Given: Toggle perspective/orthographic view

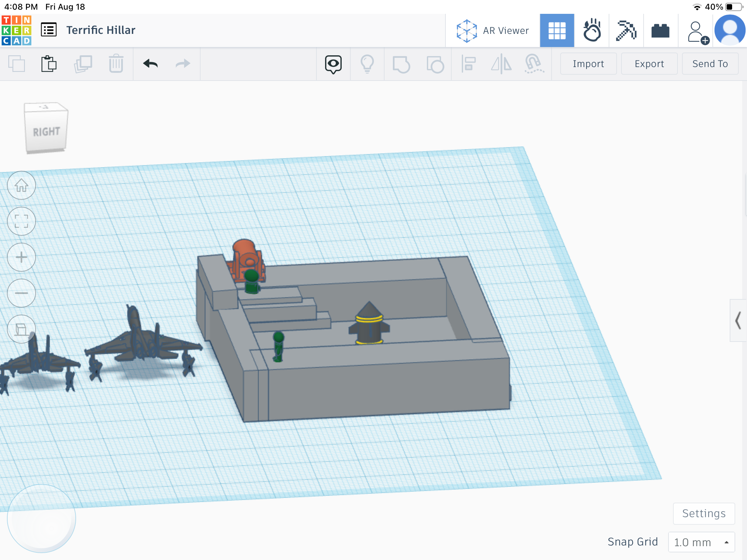Looking at the screenshot, I should click(x=21, y=329).
